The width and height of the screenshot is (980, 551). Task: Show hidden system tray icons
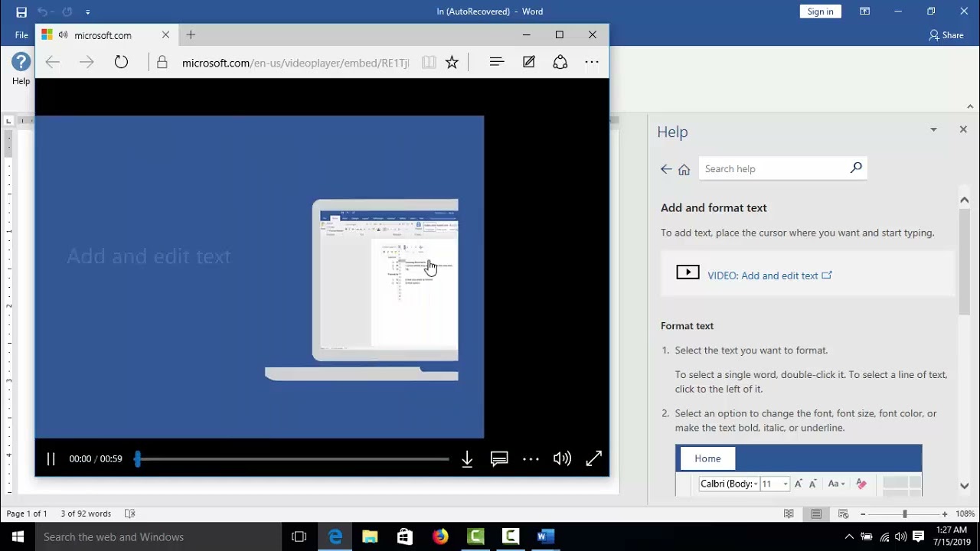pyautogui.click(x=848, y=536)
